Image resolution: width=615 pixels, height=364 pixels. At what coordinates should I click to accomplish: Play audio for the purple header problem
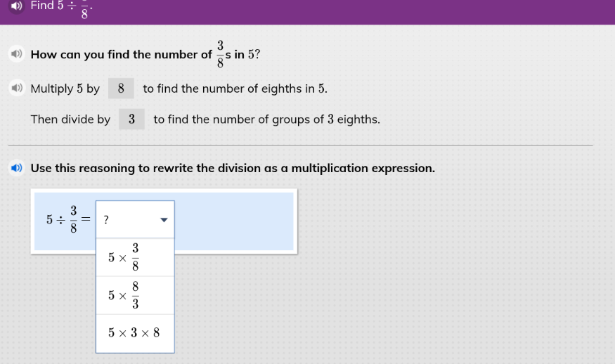click(16, 6)
